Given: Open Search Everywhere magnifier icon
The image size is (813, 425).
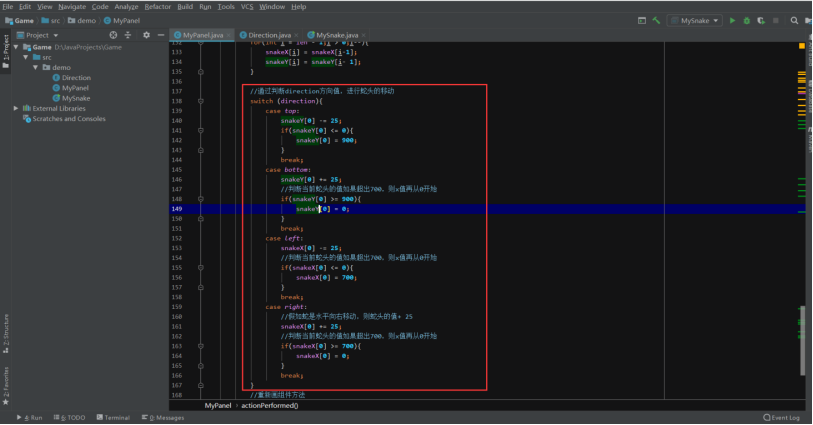Looking at the screenshot, I should point(794,21).
